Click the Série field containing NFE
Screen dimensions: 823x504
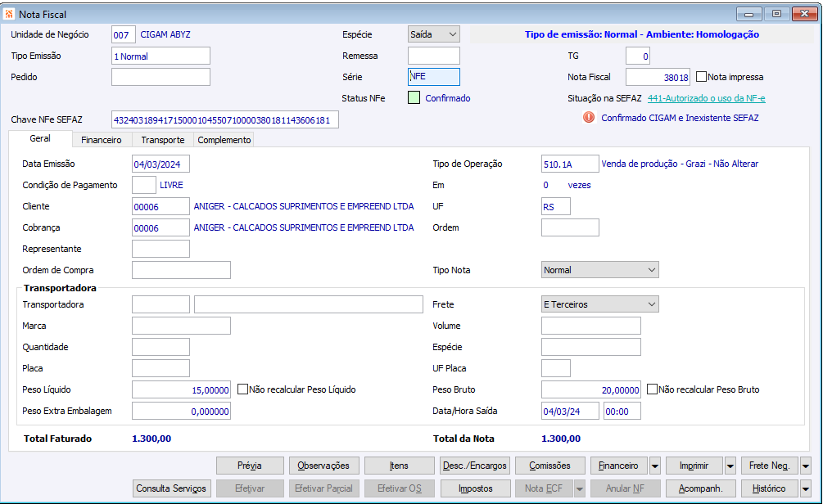434,77
